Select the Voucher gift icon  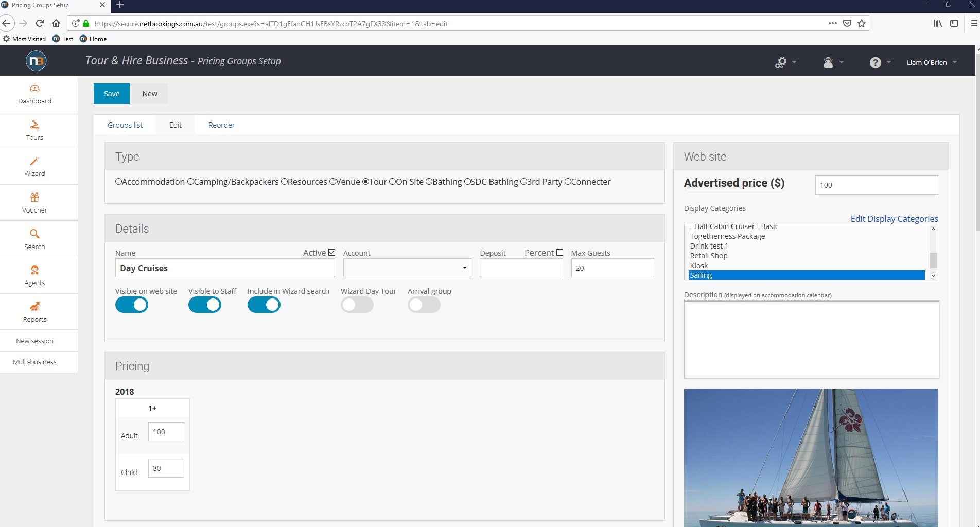(x=34, y=198)
